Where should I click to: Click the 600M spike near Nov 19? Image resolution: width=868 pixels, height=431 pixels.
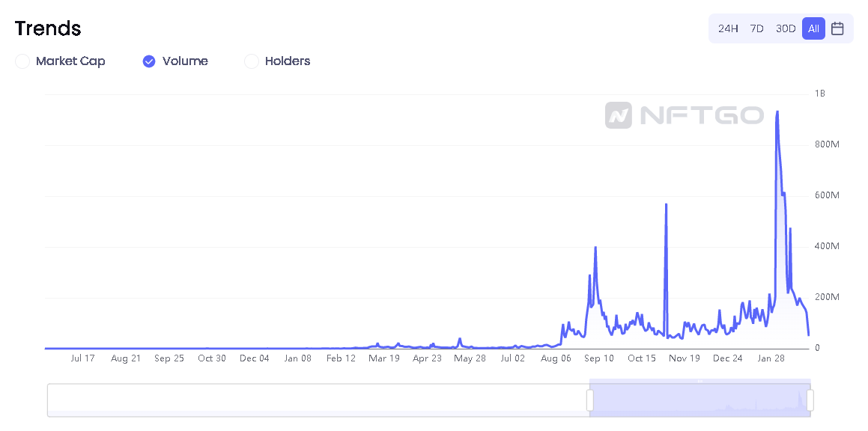[x=666, y=205]
